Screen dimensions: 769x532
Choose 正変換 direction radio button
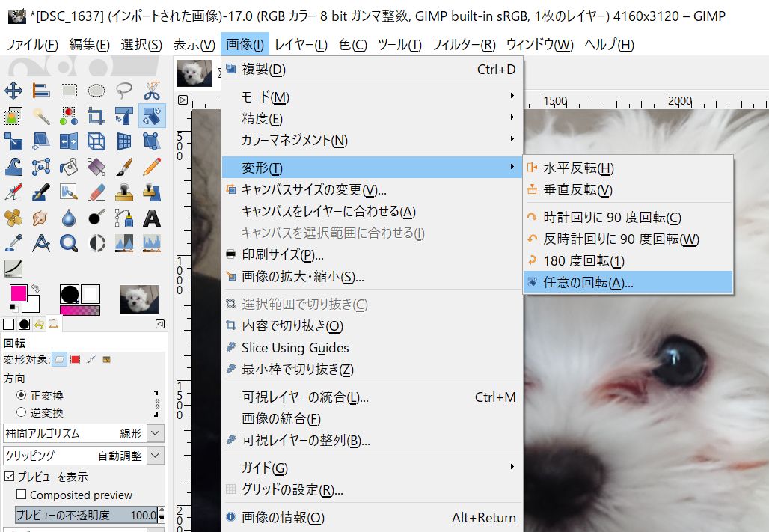[x=21, y=395]
